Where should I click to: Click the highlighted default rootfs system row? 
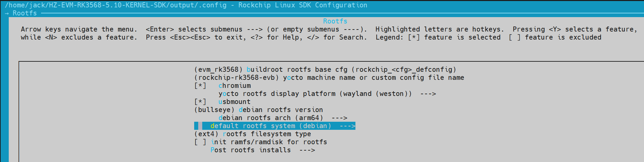270,126
